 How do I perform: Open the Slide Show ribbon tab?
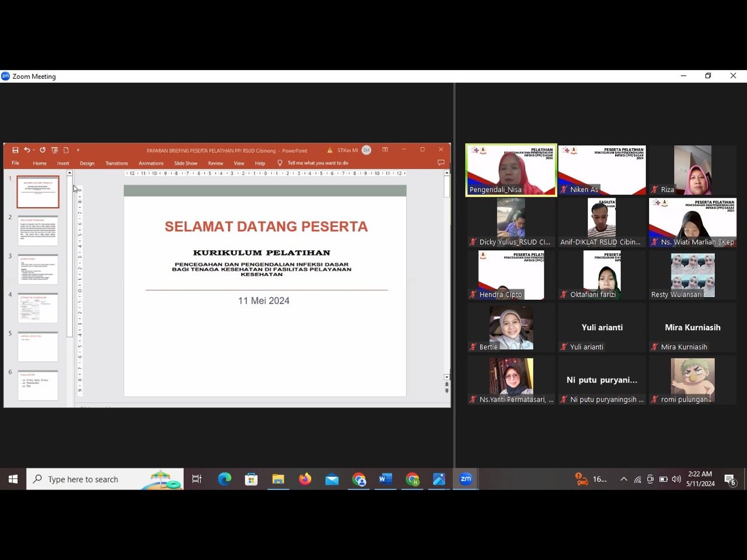[186, 163]
